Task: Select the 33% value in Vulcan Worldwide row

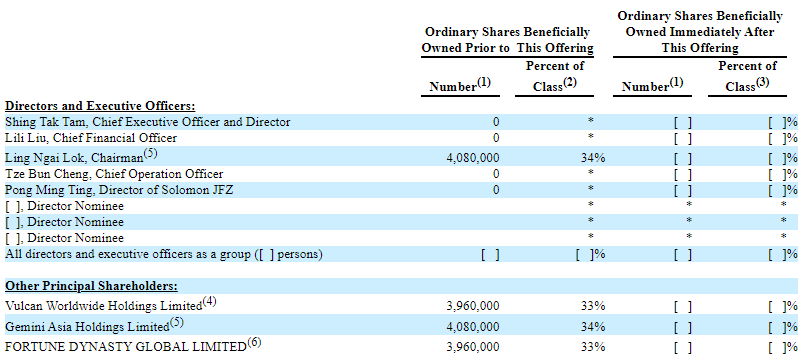Action: click(593, 306)
